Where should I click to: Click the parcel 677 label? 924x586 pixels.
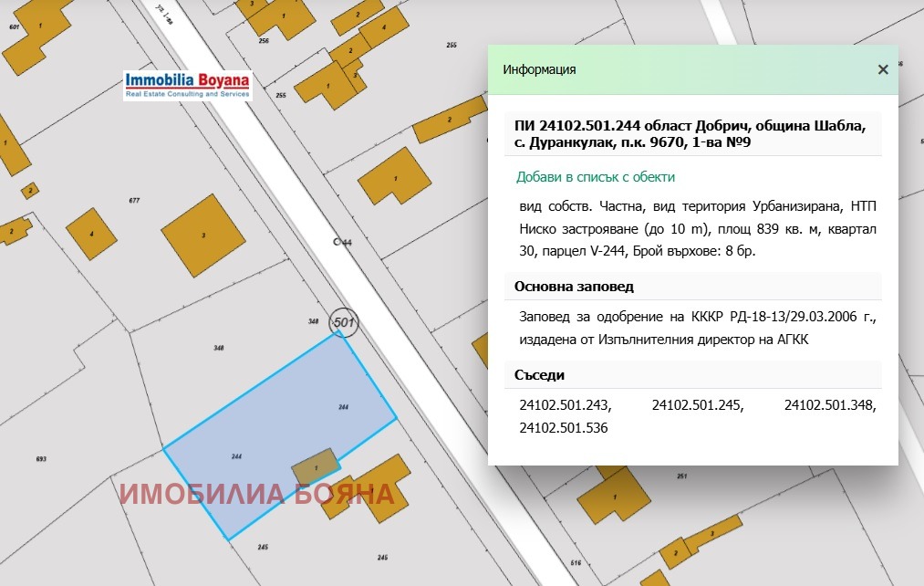pyautogui.click(x=134, y=201)
